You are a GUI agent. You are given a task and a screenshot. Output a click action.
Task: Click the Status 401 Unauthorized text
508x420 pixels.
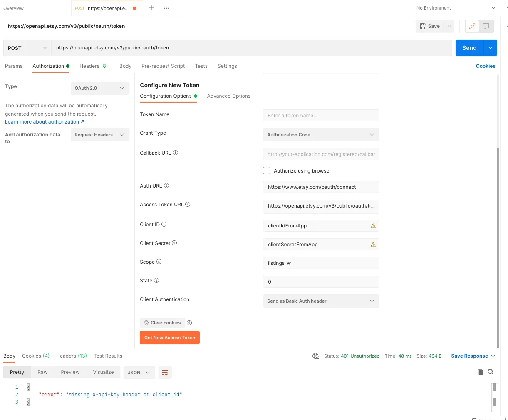(352, 356)
